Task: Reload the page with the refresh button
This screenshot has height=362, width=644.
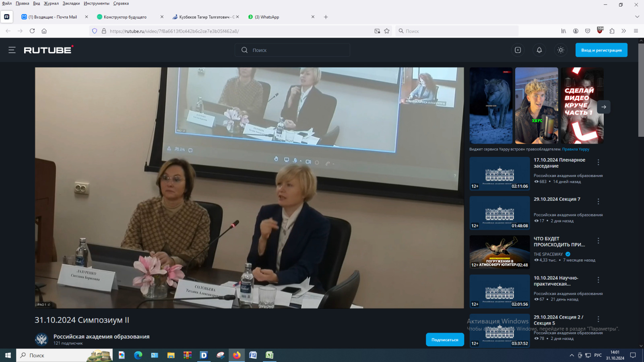Action: point(32,31)
